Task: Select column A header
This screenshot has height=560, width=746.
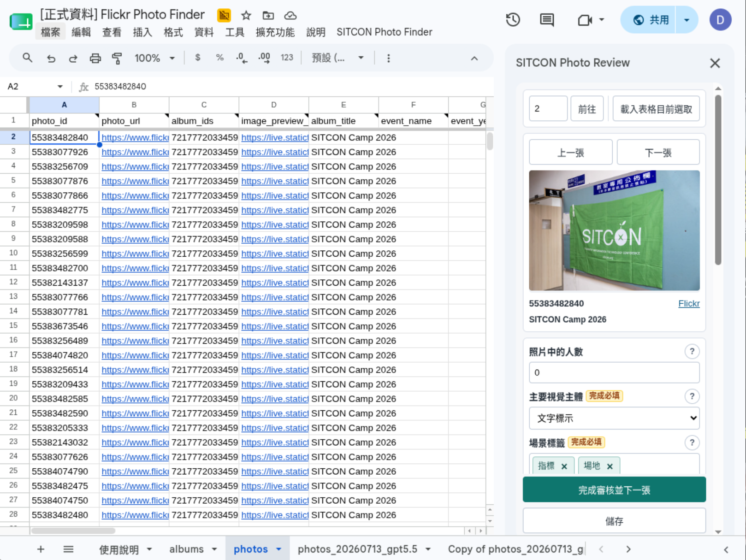Action: [x=64, y=105]
